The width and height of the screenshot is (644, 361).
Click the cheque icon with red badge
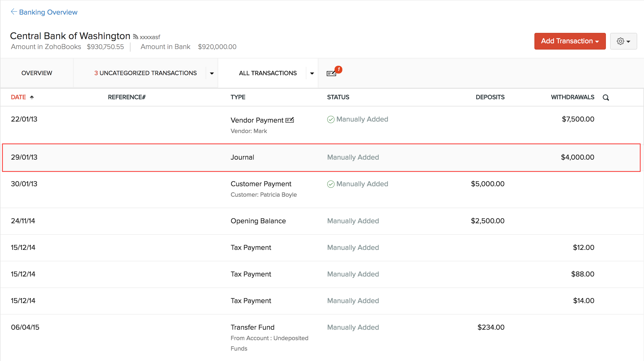[331, 73]
